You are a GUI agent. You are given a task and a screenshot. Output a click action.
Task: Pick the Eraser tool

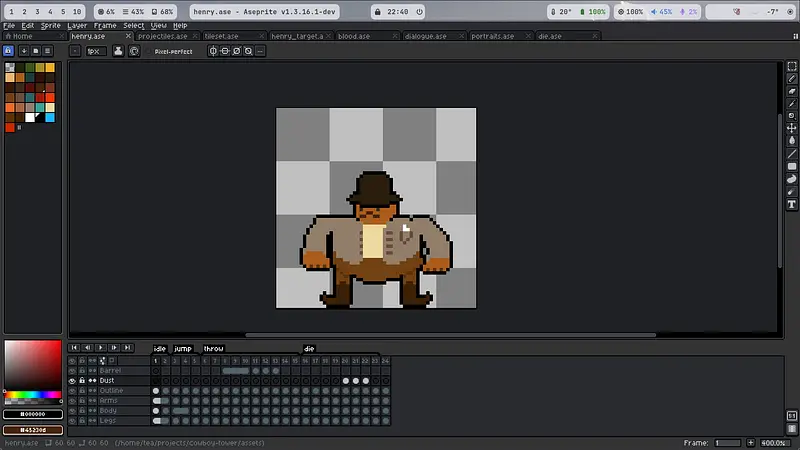792,91
